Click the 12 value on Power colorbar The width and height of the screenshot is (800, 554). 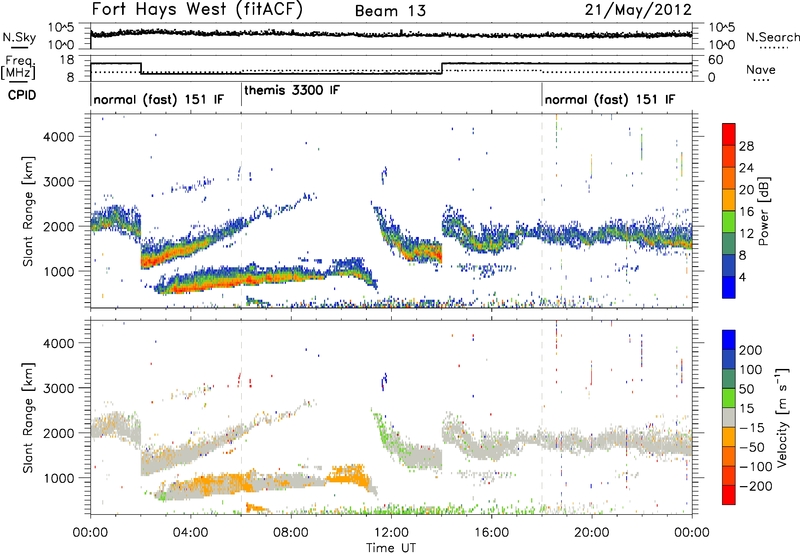pyautogui.click(x=746, y=234)
